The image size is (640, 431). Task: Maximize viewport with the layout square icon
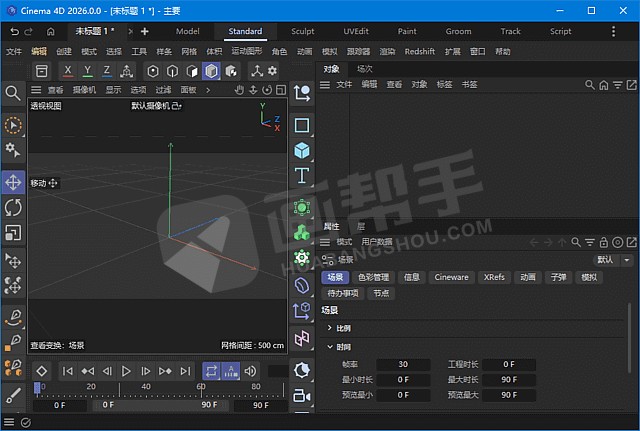coord(281,90)
